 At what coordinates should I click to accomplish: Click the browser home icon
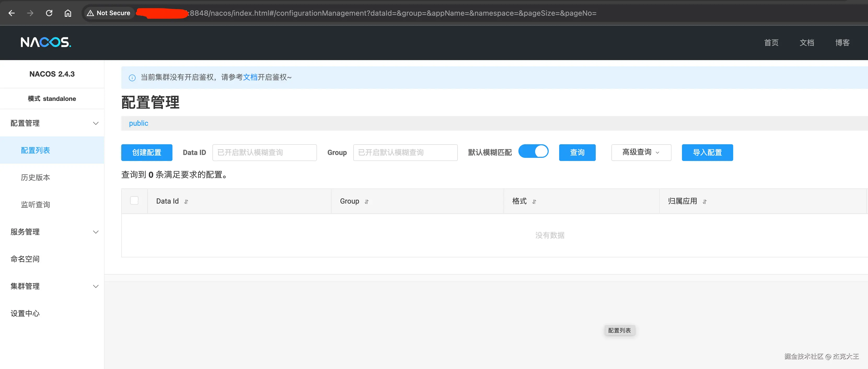click(67, 13)
